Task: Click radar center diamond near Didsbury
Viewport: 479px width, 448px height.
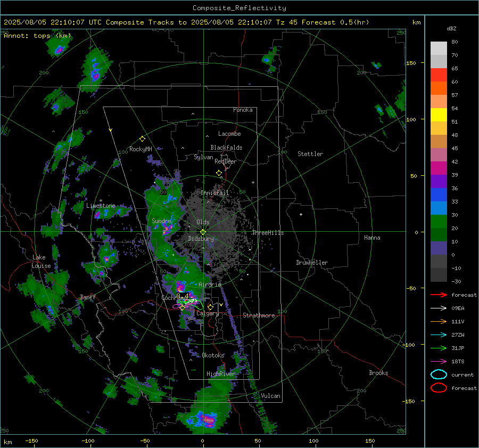Action: pos(203,232)
